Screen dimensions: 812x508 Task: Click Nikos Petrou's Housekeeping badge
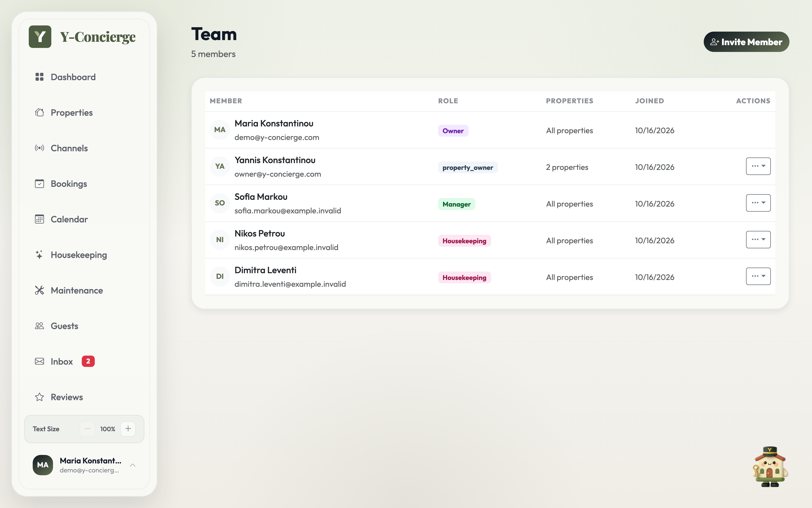point(464,241)
